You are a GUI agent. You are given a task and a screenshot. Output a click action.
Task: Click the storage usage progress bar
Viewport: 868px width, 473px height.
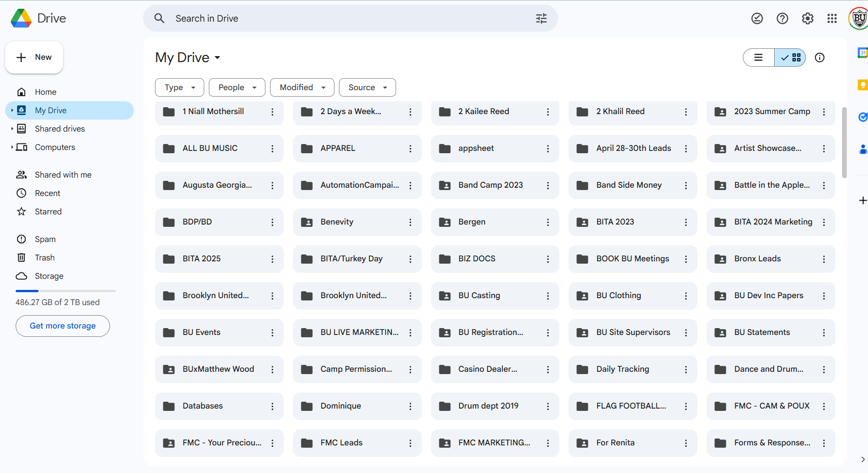(65, 291)
